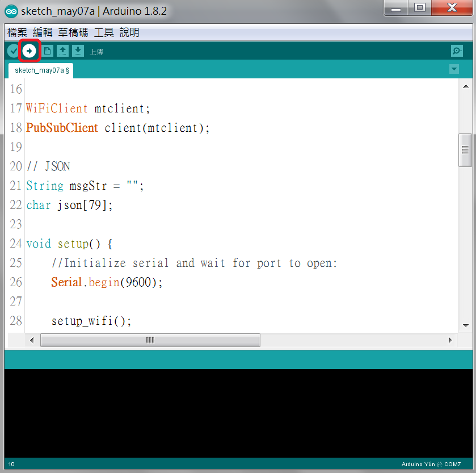Click the vertical scrollbar up arrow
Viewport: 476px width, 473px height.
coord(466,87)
